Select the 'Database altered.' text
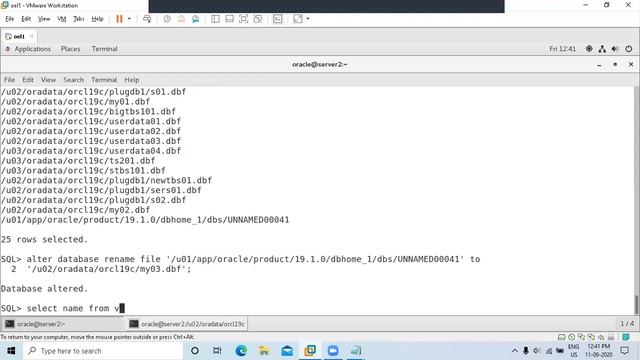 pyautogui.click(x=44, y=289)
